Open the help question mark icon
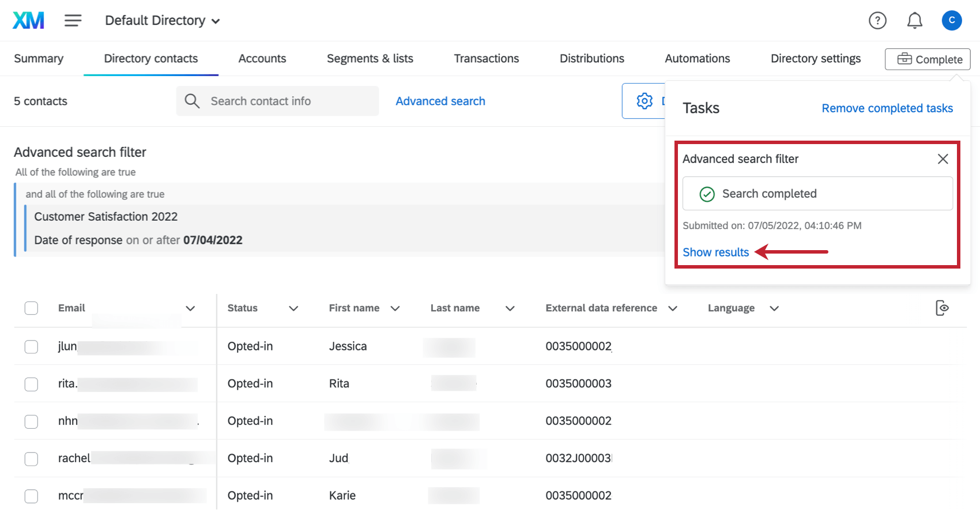Viewport: 980px width, 521px height. (x=877, y=20)
